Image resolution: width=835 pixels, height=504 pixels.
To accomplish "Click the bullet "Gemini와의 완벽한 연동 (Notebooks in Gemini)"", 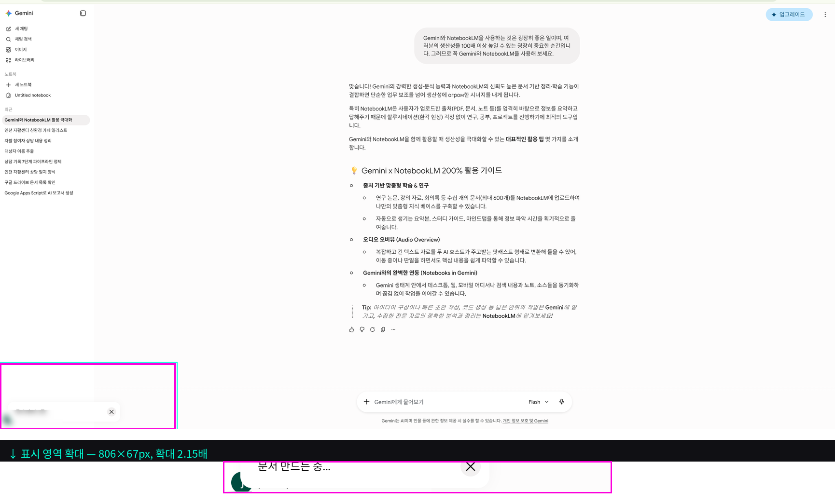I will click(420, 273).
